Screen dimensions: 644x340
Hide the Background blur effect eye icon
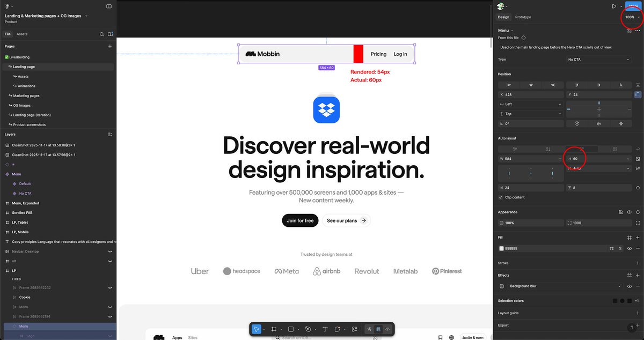pos(629,286)
